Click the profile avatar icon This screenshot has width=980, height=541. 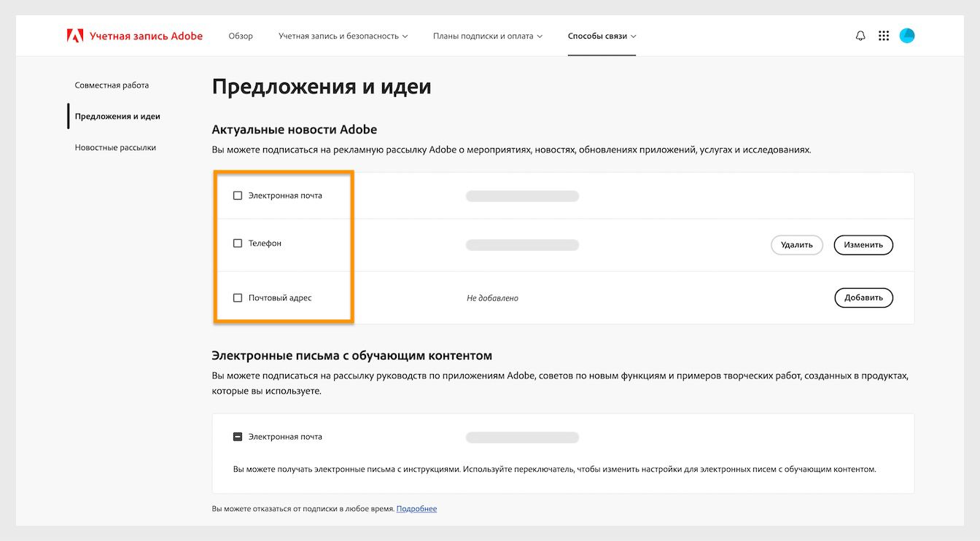pyautogui.click(x=906, y=35)
